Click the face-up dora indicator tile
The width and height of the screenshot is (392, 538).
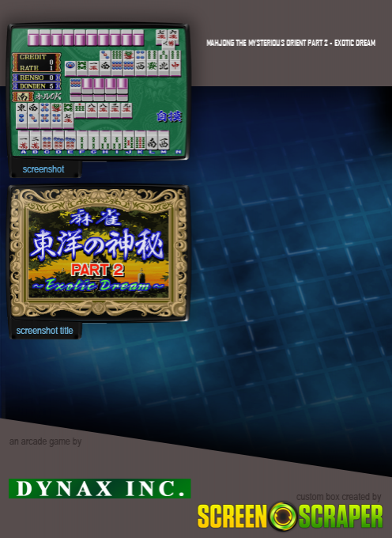click(76, 85)
